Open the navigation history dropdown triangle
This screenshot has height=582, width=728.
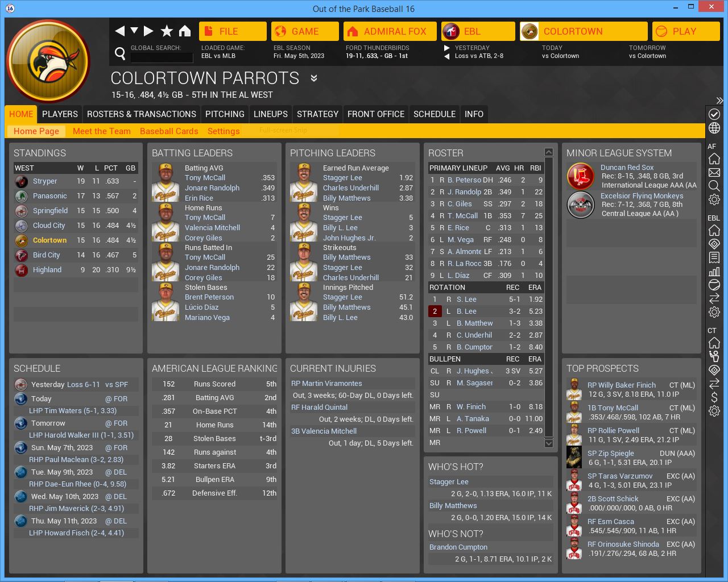pos(134,31)
